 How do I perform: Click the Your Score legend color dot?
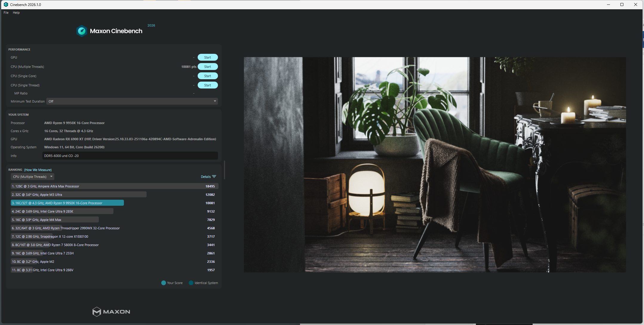164,283
